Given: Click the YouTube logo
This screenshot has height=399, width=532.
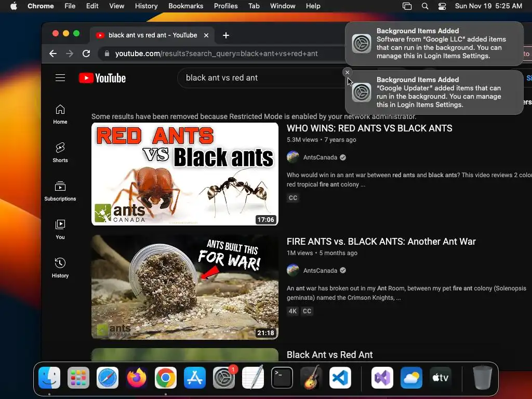Looking at the screenshot, I should click(102, 78).
